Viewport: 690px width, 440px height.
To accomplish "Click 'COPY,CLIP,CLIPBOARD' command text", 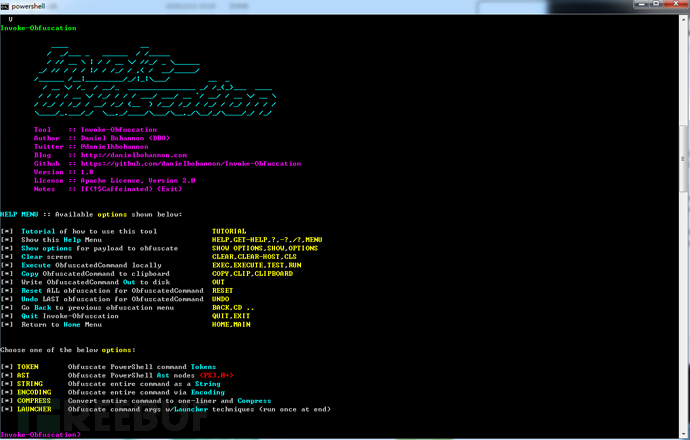I will (x=253, y=274).
